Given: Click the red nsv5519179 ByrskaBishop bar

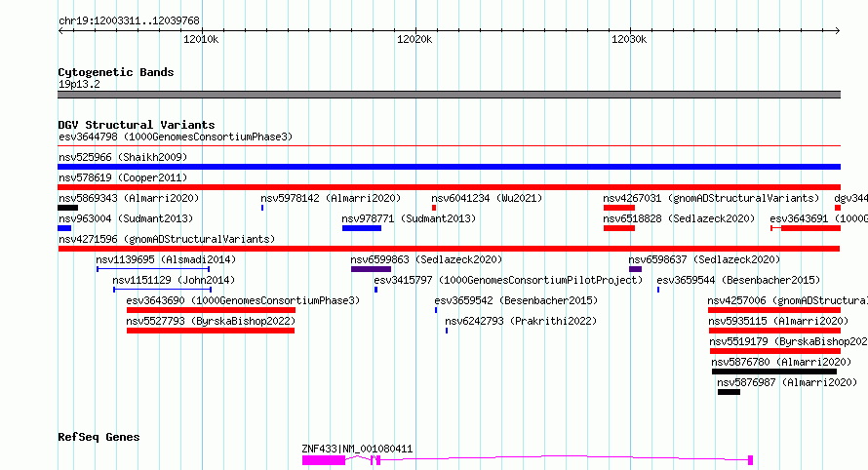Looking at the screenshot, I should 775,351.
